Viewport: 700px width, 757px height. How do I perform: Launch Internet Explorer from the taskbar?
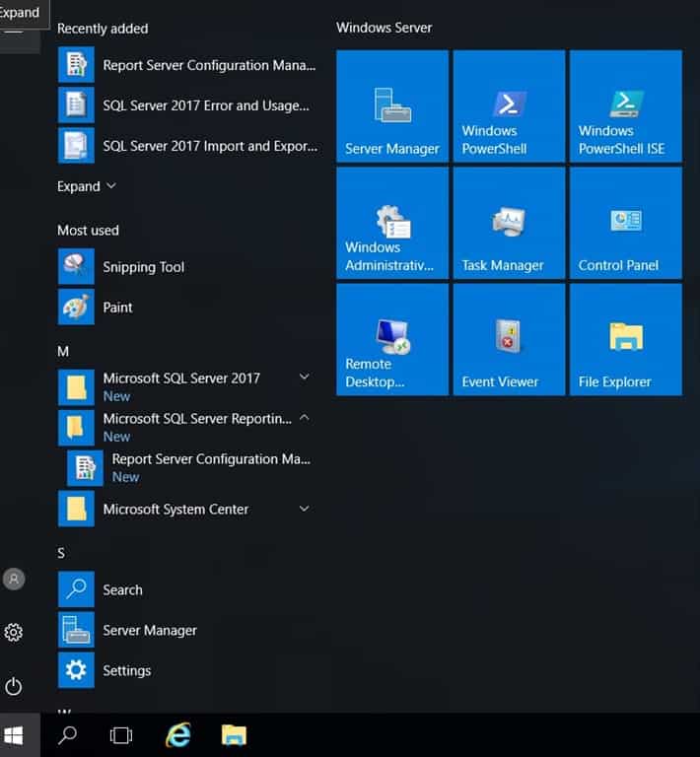[178, 735]
